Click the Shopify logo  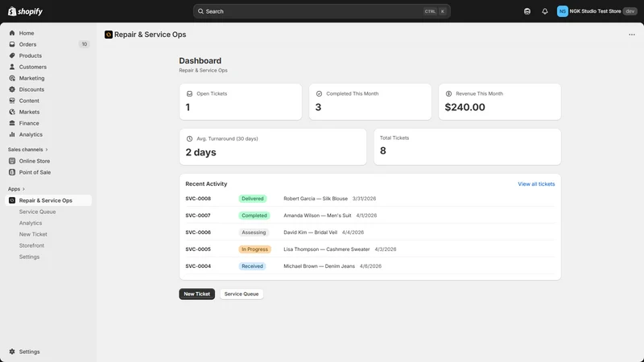[25, 11]
